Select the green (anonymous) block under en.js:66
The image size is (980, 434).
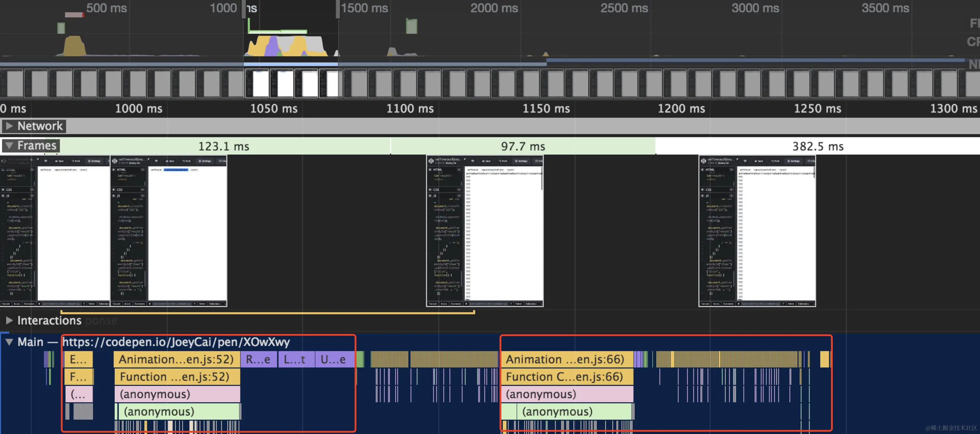pyautogui.click(x=571, y=412)
